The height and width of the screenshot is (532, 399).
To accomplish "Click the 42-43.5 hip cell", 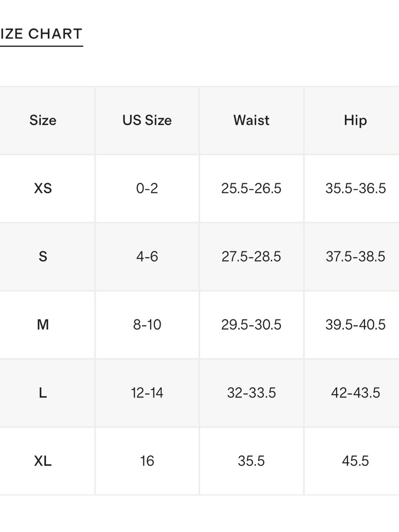I will (x=356, y=393).
